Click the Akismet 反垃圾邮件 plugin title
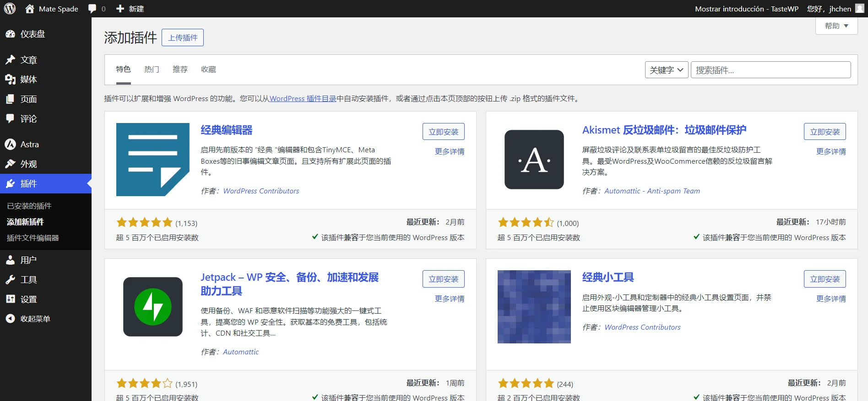This screenshot has width=868, height=401. [664, 130]
